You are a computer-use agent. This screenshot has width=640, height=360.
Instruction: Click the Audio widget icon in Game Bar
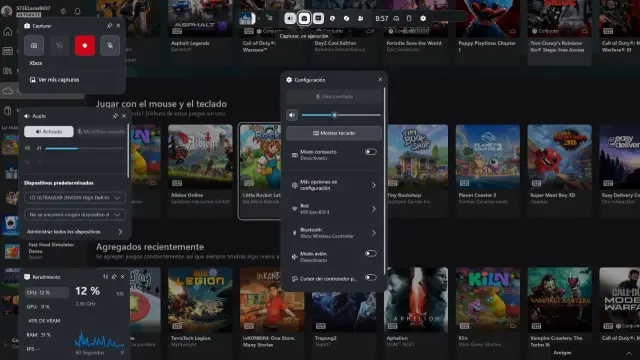point(290,18)
